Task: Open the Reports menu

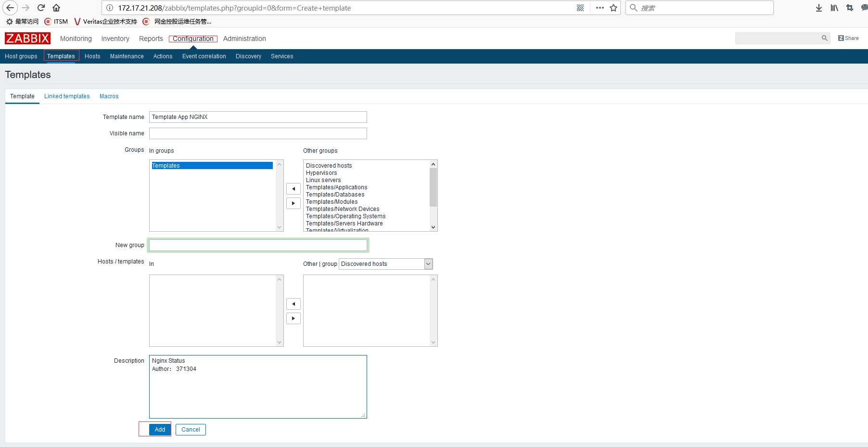Action: [x=151, y=39]
